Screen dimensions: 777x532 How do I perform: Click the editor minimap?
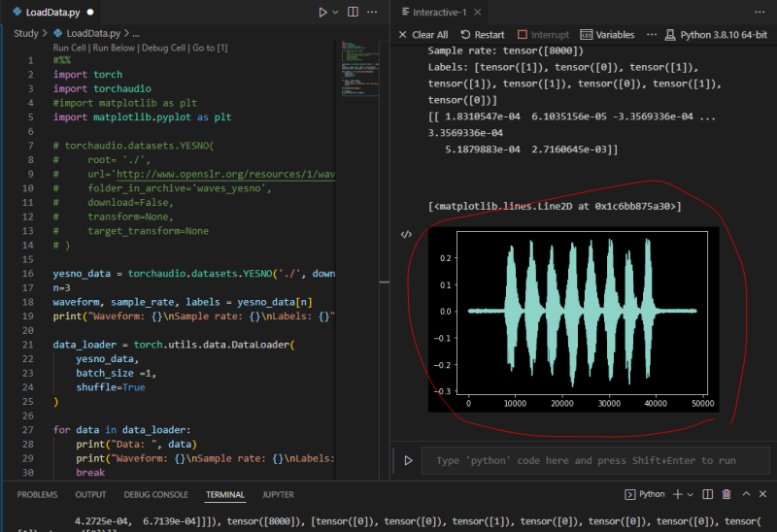coord(360,68)
